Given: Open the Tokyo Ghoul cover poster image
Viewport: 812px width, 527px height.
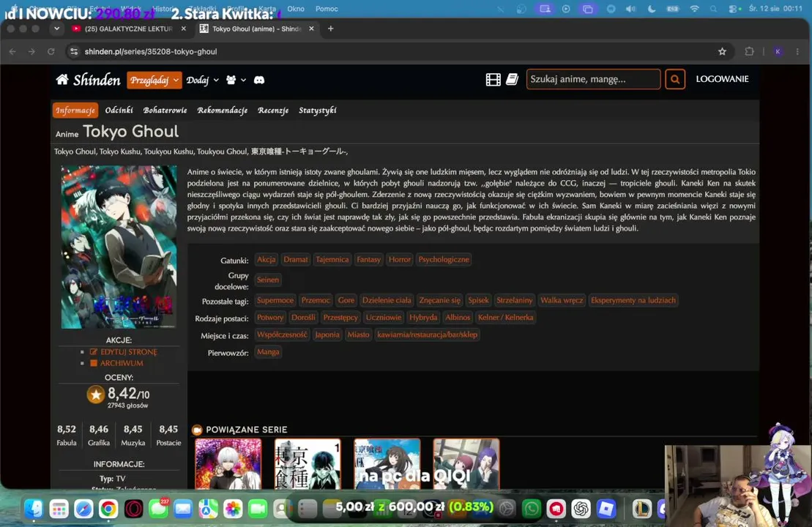Looking at the screenshot, I should [x=119, y=247].
